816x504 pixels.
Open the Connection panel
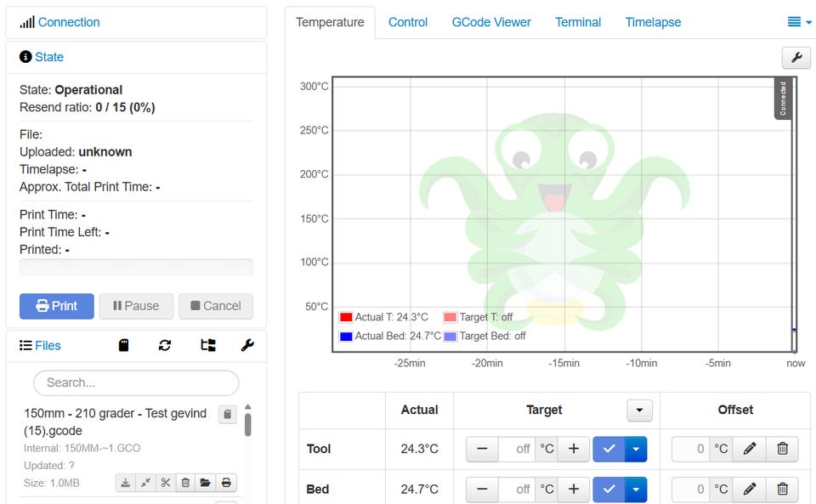pos(69,22)
